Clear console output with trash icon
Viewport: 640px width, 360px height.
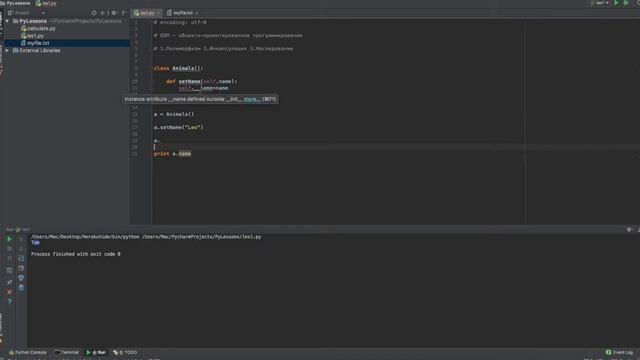tap(21, 288)
